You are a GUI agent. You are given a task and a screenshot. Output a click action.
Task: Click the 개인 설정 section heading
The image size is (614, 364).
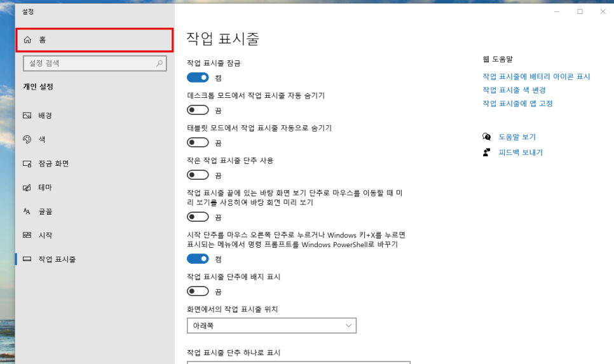(x=38, y=86)
